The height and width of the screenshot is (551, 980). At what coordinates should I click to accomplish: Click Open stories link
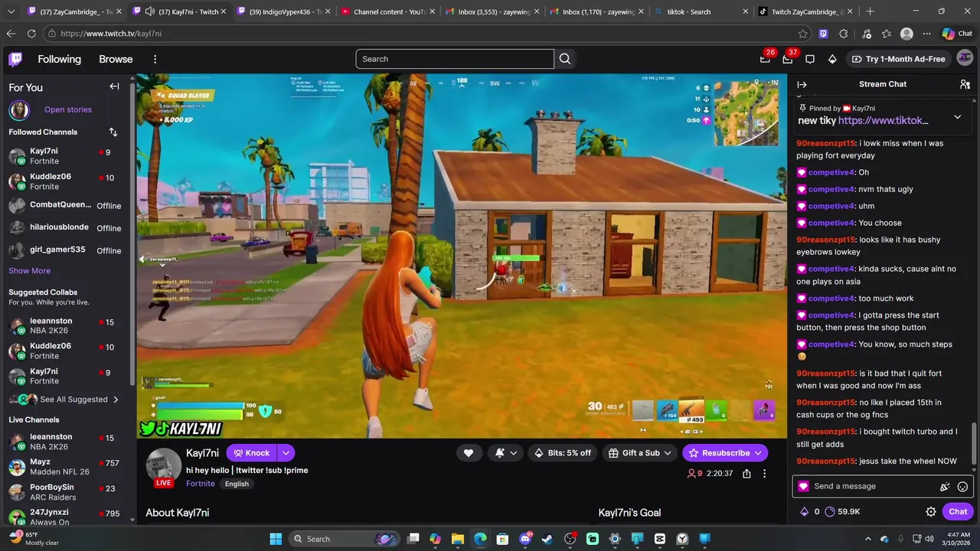tap(68, 109)
